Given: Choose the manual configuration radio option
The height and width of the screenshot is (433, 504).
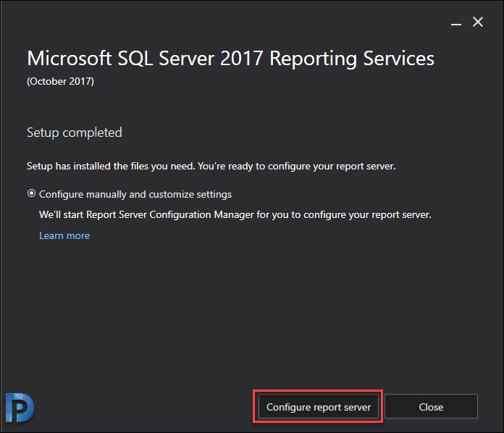Looking at the screenshot, I should click(31, 193).
